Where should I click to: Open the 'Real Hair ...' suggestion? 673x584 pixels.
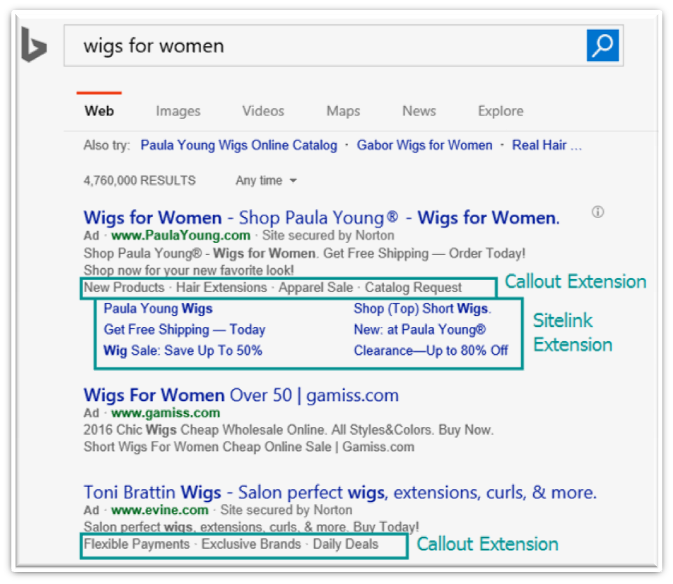(547, 145)
